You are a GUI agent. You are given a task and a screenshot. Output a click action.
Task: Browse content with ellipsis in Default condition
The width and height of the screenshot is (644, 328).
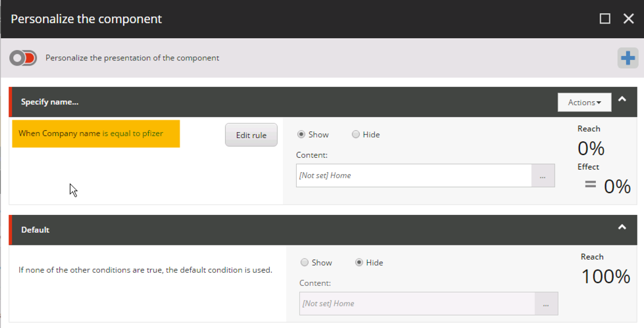[x=546, y=304]
